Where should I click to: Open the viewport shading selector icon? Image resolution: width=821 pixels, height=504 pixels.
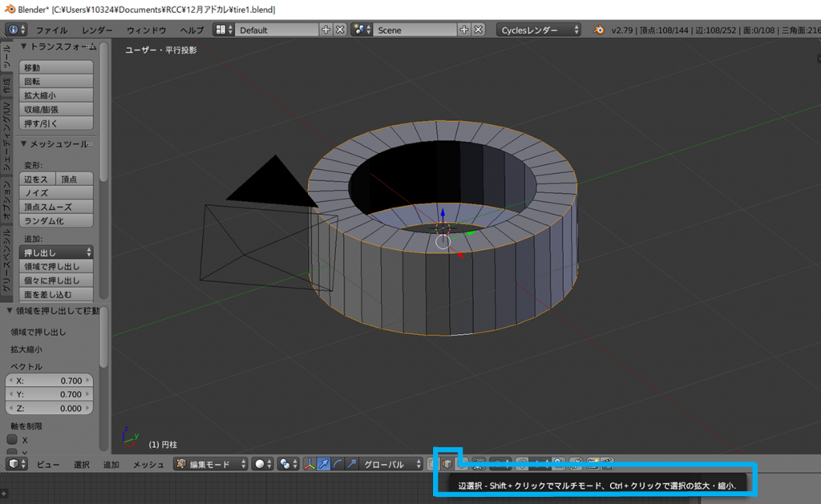coord(262,464)
